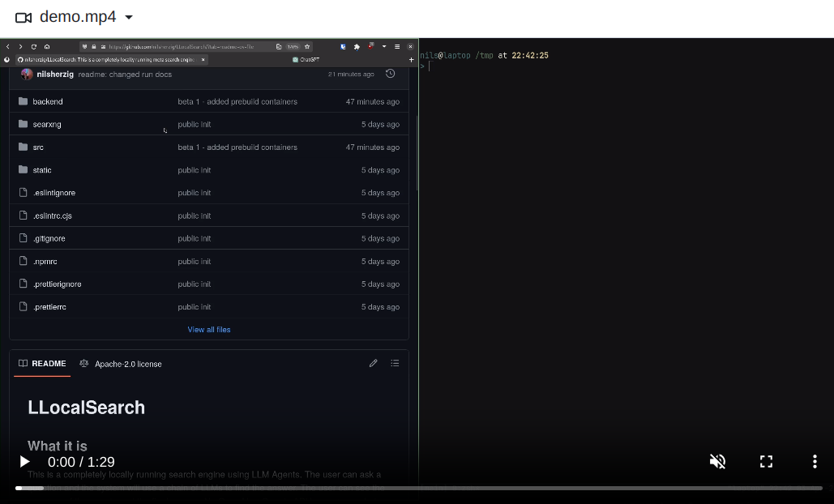Click the nilsherzig author link

pyautogui.click(x=55, y=75)
